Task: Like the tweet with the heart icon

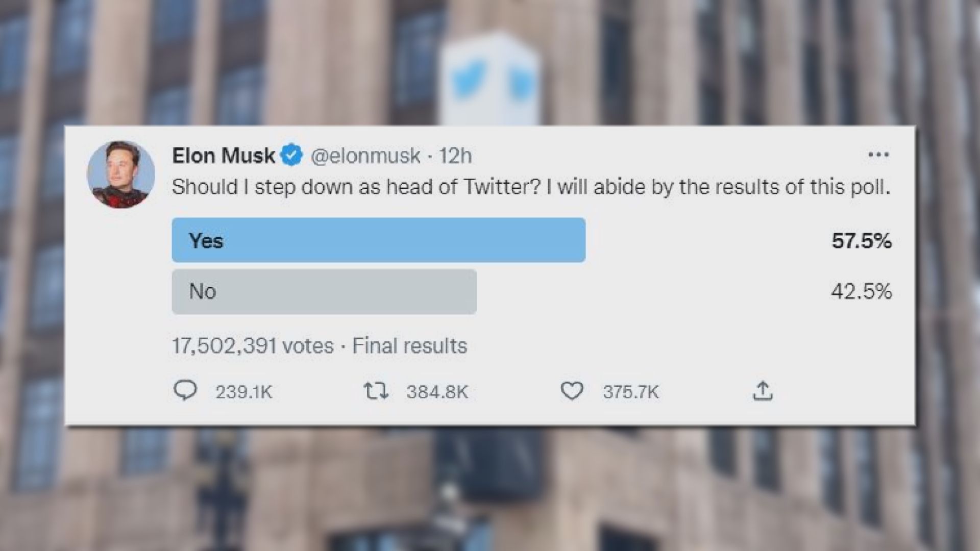Action: click(572, 391)
